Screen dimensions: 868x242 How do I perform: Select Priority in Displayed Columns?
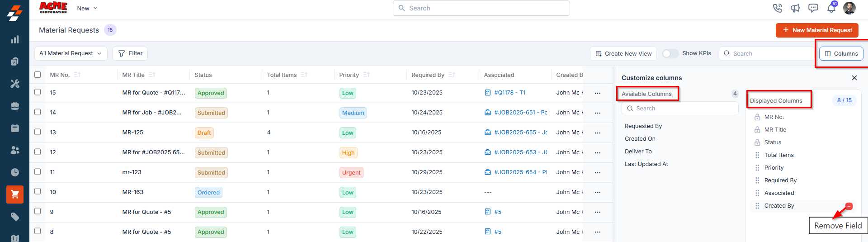pyautogui.click(x=774, y=168)
